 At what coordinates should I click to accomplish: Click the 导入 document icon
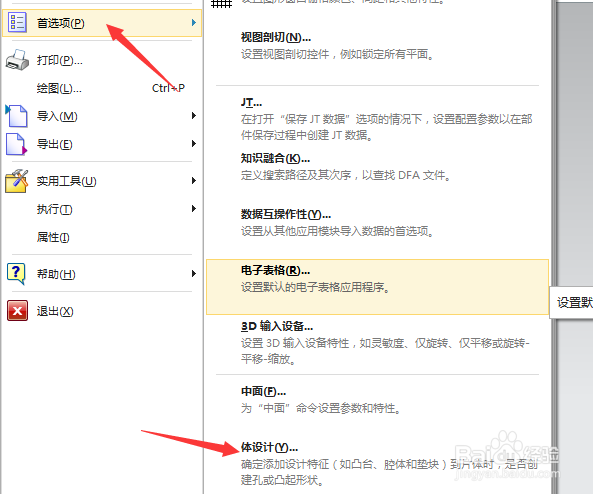pos(16,115)
